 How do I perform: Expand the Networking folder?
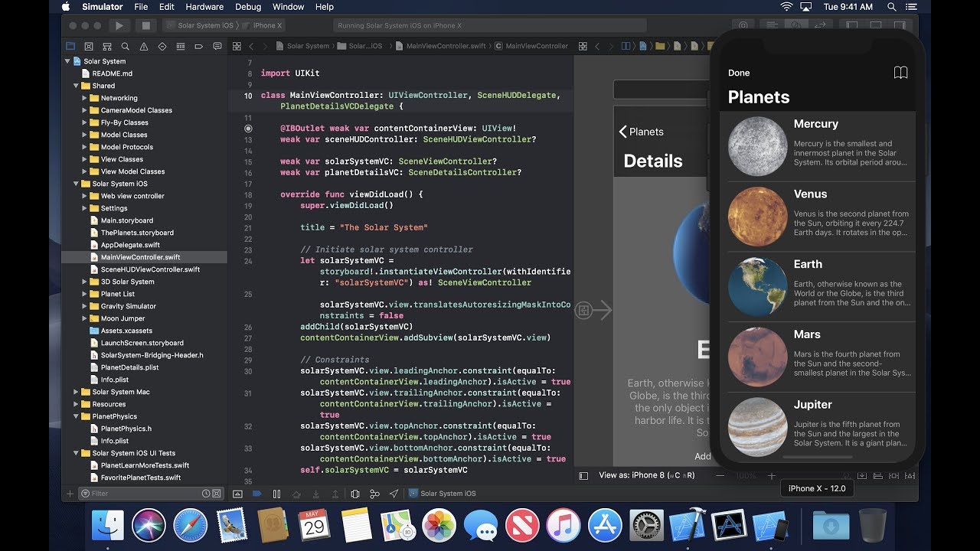85,98
